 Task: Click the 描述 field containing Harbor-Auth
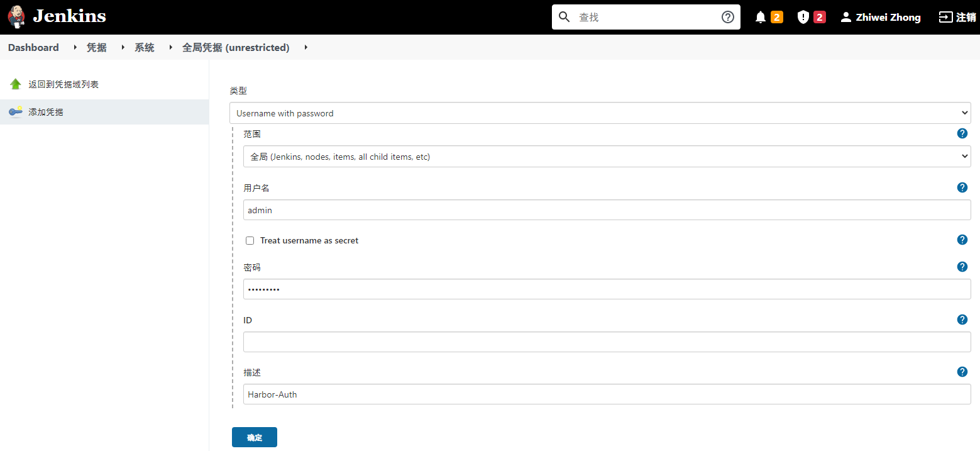[x=607, y=394]
